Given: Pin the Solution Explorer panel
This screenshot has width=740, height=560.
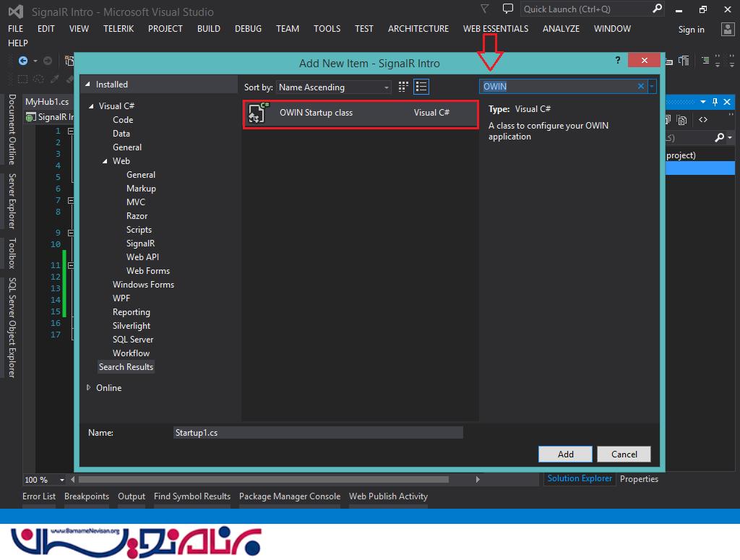Looking at the screenshot, I should (715, 102).
